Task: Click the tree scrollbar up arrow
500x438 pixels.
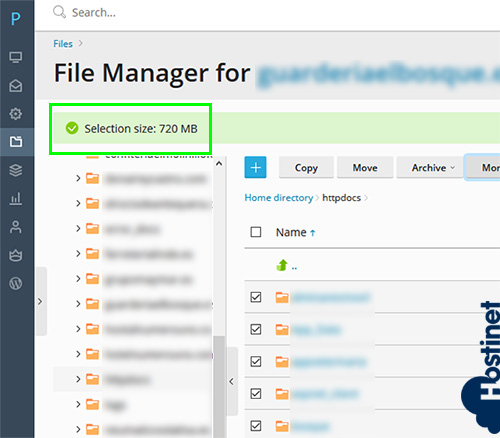Action: pyautogui.click(x=219, y=164)
